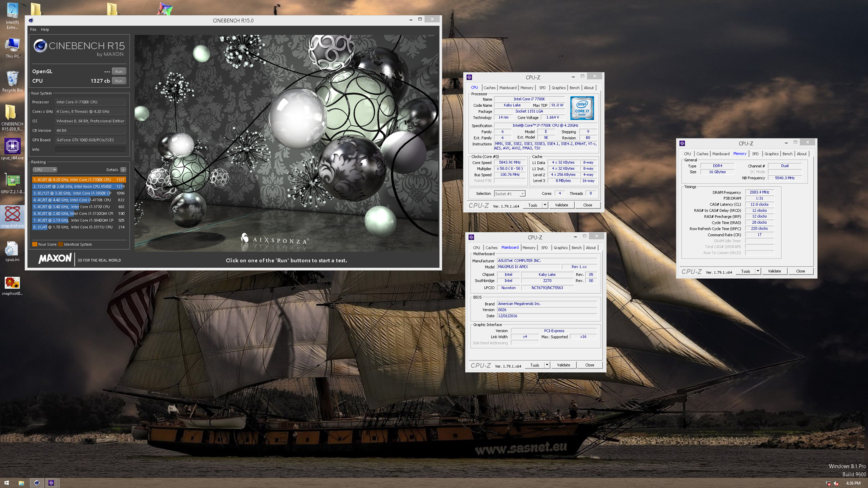Click the MAXIMUS IX APEX model field
Viewport: 868px width, 488px height.
(x=529, y=267)
